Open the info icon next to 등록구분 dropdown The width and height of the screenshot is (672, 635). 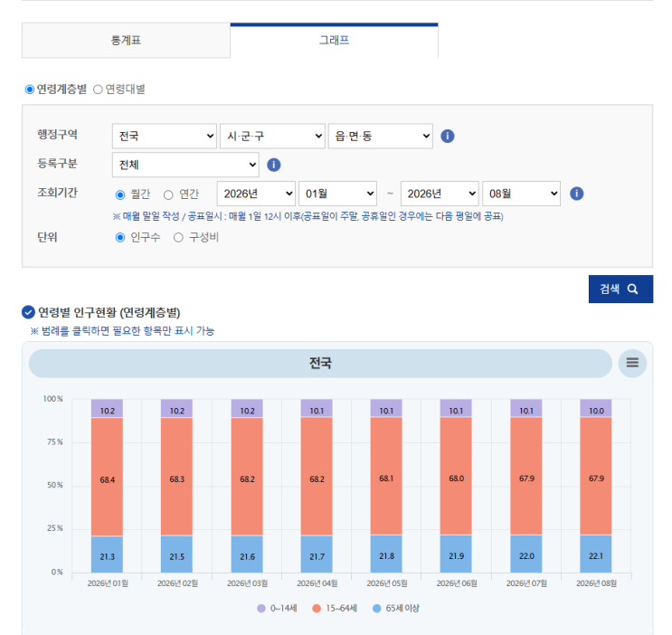click(274, 165)
